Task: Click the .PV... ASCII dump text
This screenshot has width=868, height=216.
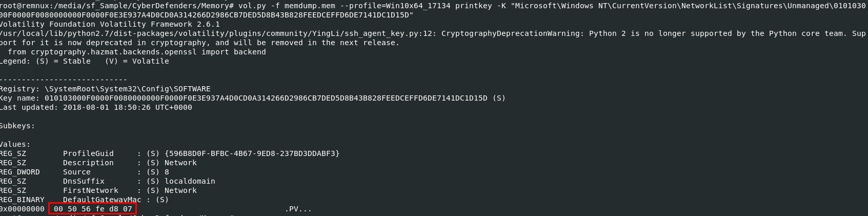Action: (298, 209)
